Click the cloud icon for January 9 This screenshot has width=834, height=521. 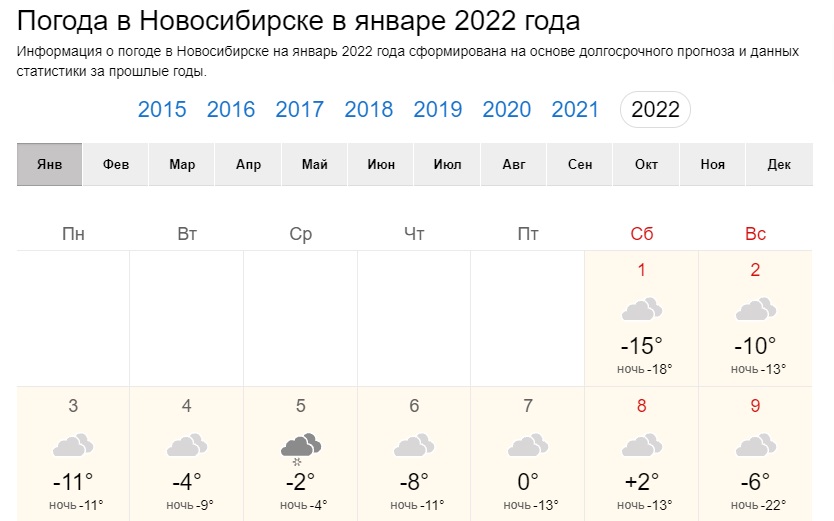point(755,446)
